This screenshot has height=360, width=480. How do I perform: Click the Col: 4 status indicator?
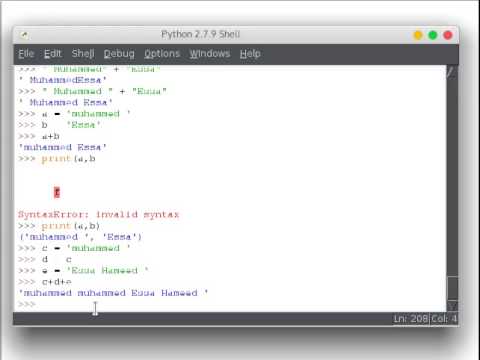[444, 319]
